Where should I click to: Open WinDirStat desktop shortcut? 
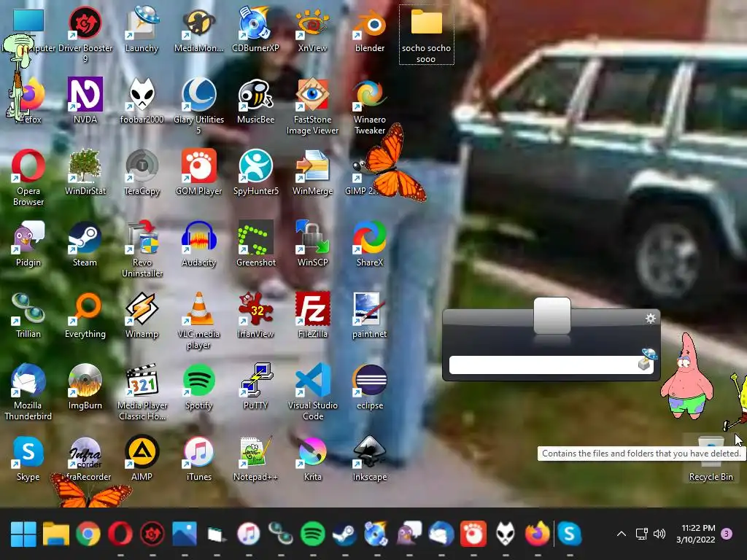click(85, 172)
